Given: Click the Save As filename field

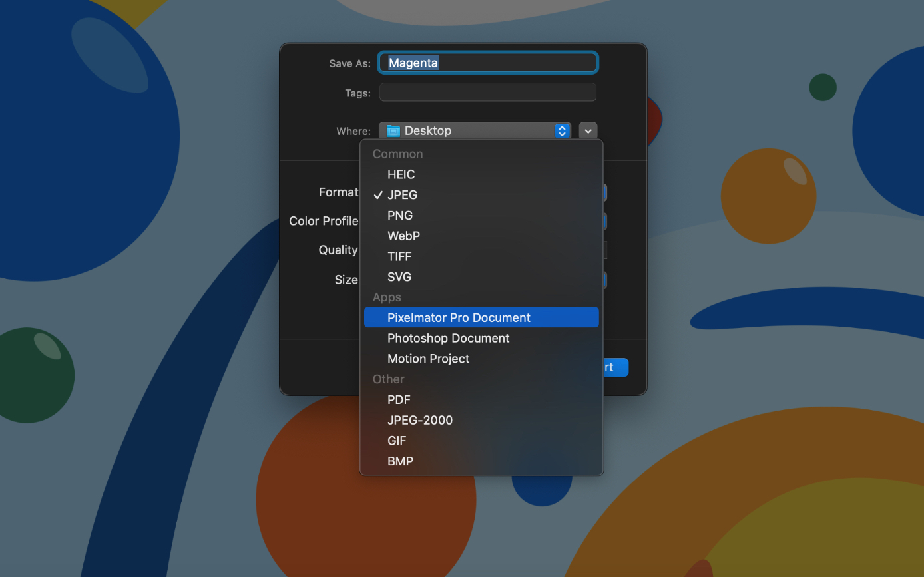Looking at the screenshot, I should click(x=489, y=63).
